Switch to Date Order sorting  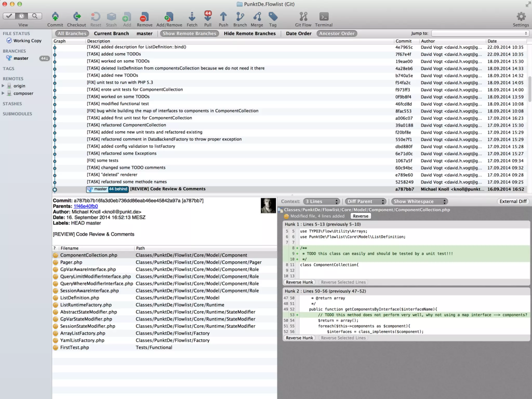point(298,34)
